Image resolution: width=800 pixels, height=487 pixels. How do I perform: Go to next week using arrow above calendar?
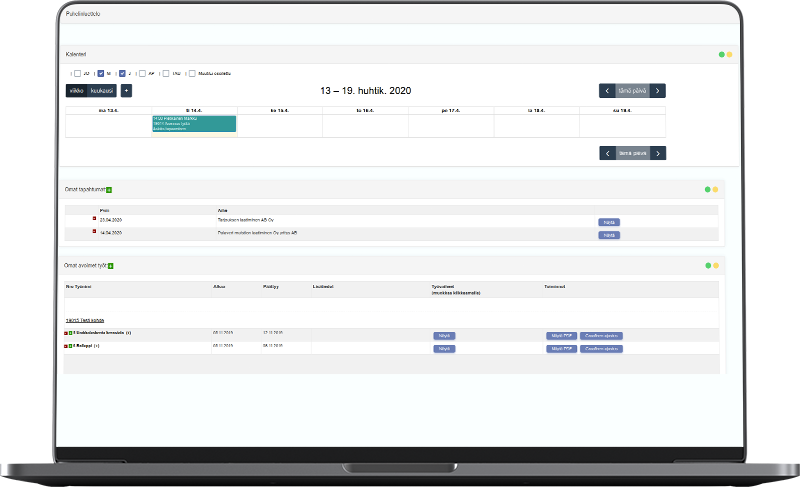click(658, 91)
